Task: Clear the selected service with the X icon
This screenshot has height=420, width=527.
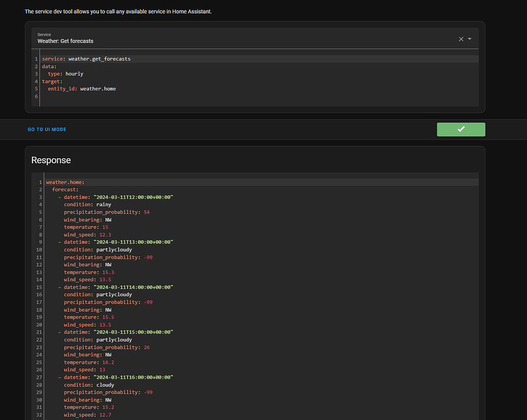Action: (461, 39)
